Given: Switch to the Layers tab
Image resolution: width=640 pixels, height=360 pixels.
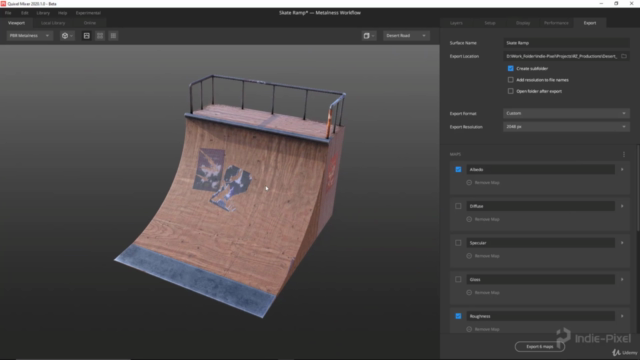Looking at the screenshot, I should [456, 23].
